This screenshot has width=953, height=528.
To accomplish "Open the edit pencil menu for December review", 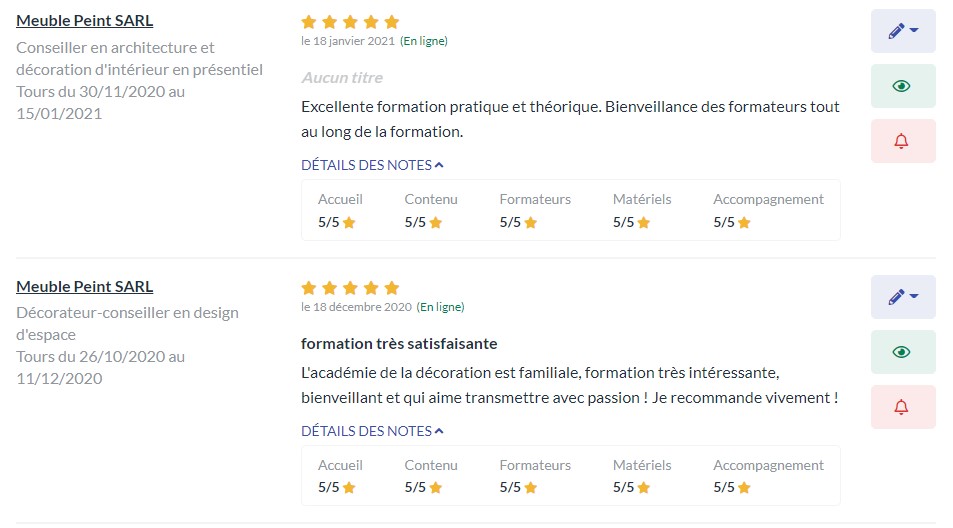I will click(x=903, y=297).
